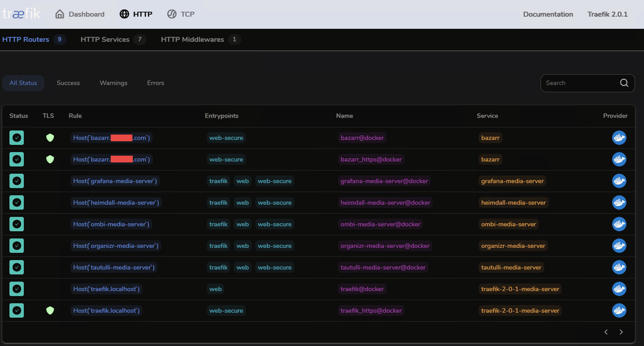Image resolution: width=644 pixels, height=346 pixels.
Task: Open rule Host(`heimdall-media-server`)
Action: pos(116,202)
